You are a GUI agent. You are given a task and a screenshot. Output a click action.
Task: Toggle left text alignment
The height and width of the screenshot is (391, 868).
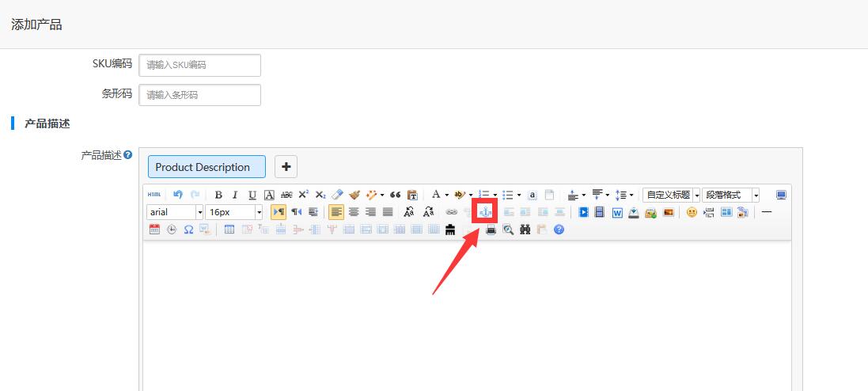pyautogui.click(x=336, y=211)
